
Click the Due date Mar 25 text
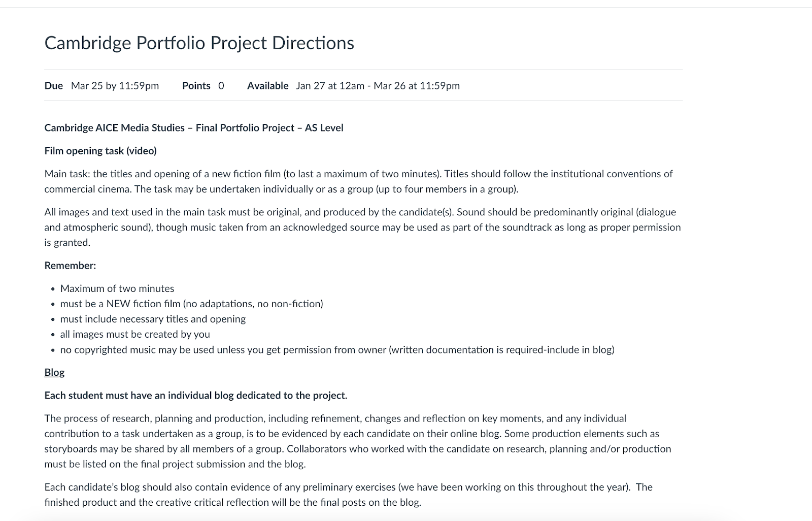[115, 86]
